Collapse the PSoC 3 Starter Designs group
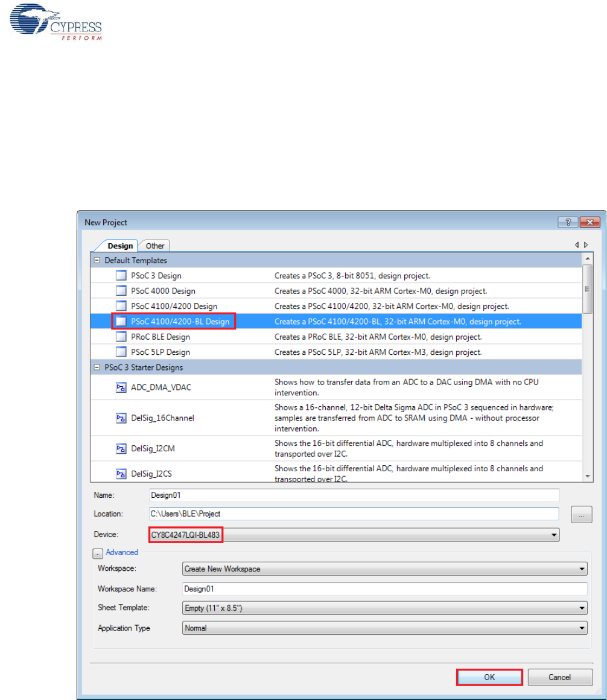The width and height of the screenshot is (607, 700). click(x=97, y=367)
